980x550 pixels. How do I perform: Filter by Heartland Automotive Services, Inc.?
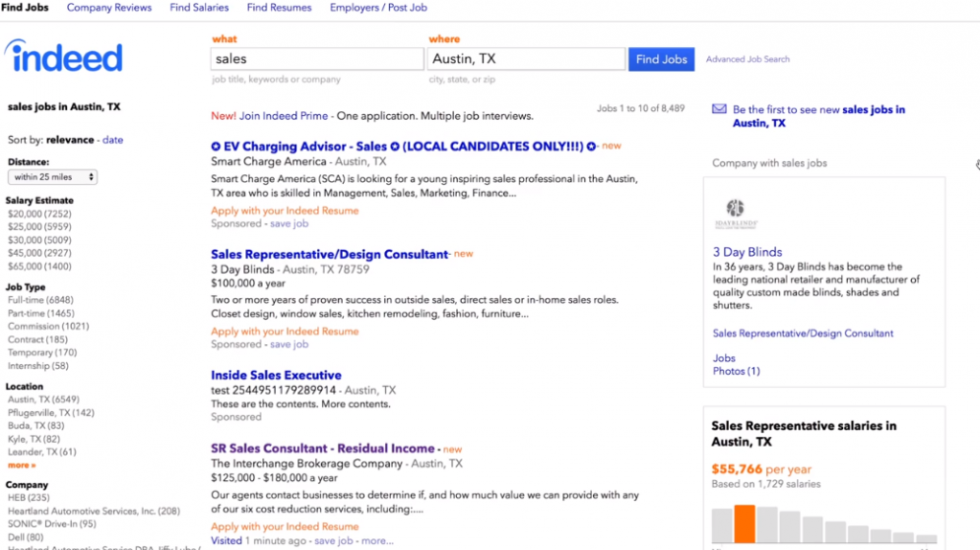pyautogui.click(x=94, y=511)
